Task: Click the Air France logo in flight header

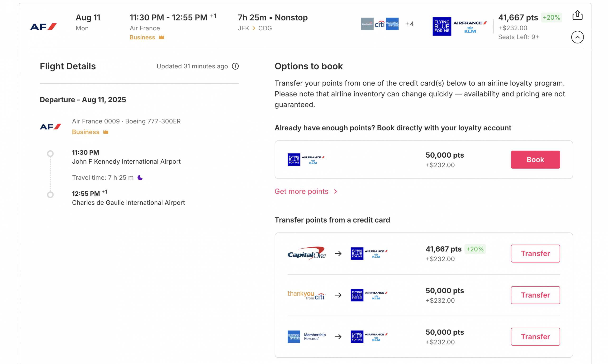Action: point(43,27)
